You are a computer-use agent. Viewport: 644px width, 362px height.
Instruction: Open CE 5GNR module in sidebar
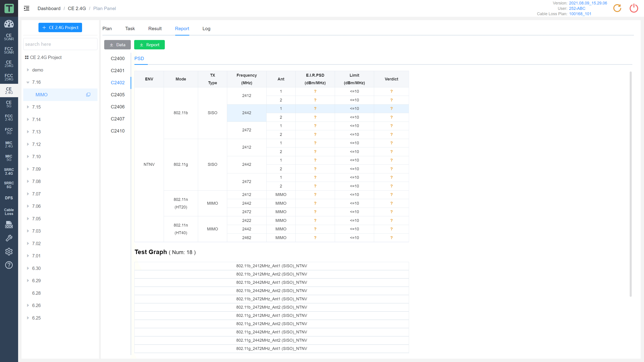9,37
